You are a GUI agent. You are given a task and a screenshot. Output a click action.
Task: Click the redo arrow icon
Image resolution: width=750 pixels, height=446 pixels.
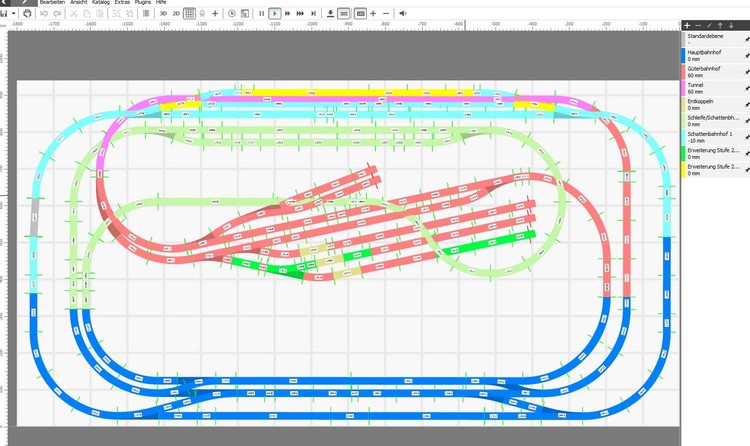coord(57,13)
